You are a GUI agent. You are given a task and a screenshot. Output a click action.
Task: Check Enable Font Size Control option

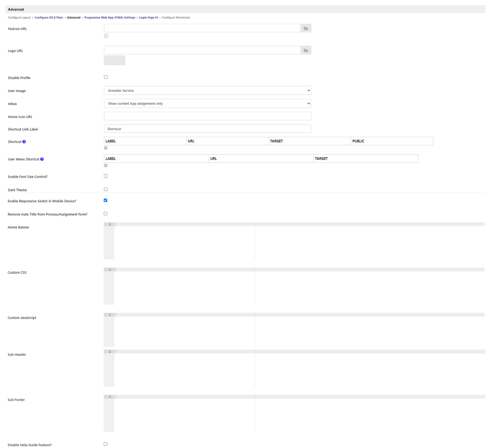106,176
